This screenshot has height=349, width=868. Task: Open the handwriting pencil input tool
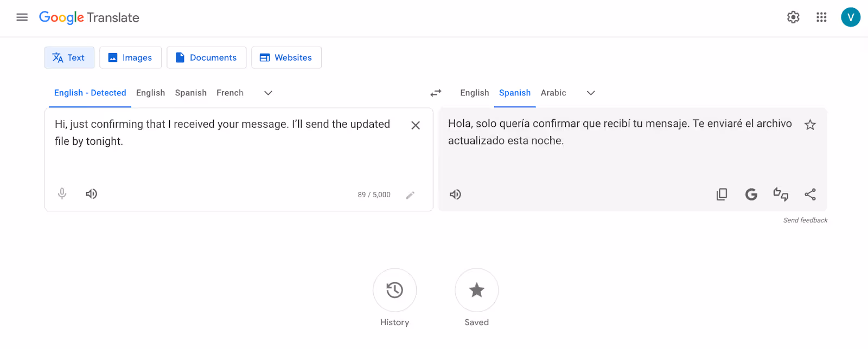coord(410,195)
